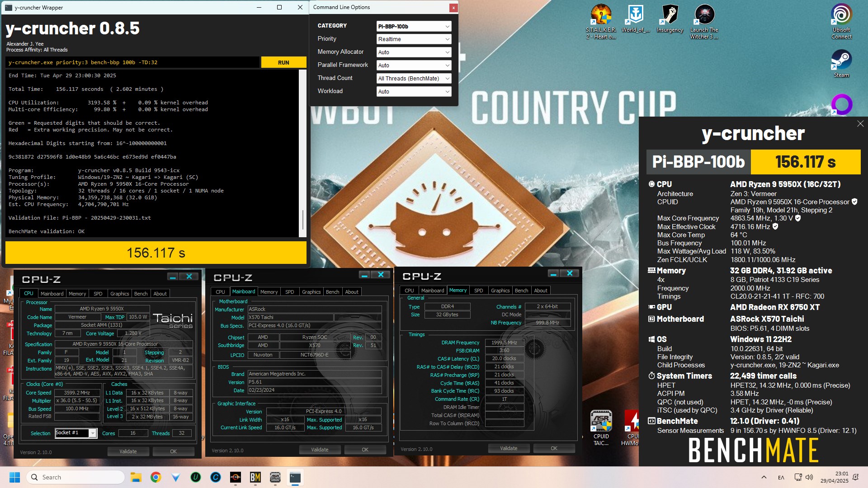Open the purple ring desktop icon below Steam
This screenshot has height=488, width=868.
[x=841, y=104]
